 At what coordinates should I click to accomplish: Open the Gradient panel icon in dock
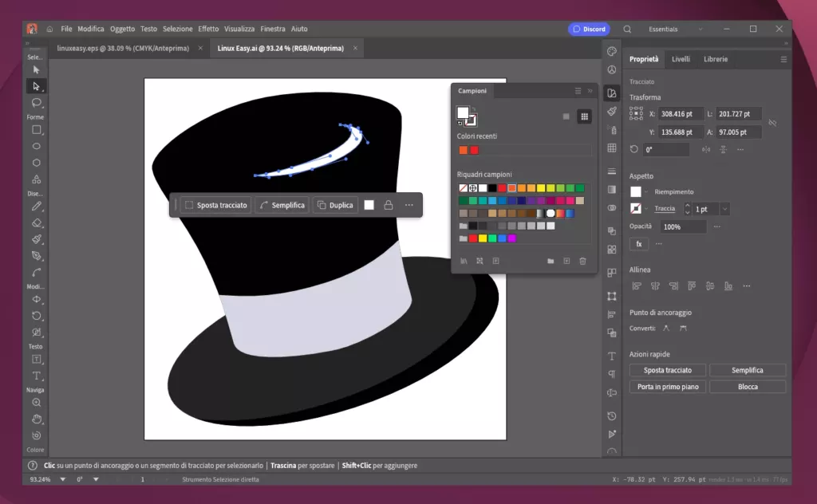[x=612, y=190]
